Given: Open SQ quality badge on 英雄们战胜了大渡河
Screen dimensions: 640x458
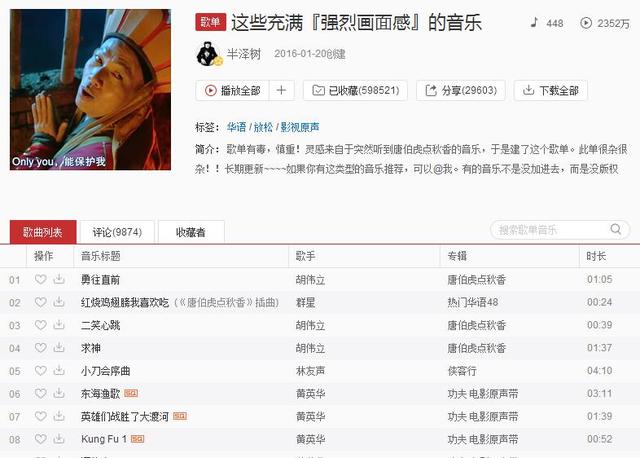Looking at the screenshot, I should click(x=180, y=416).
